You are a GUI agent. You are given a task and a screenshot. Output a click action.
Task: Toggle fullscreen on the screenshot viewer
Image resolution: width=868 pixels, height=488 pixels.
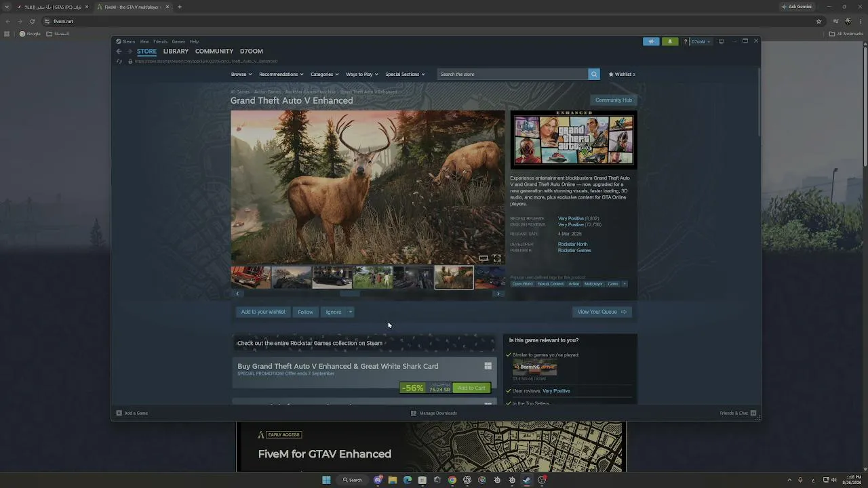pos(497,258)
